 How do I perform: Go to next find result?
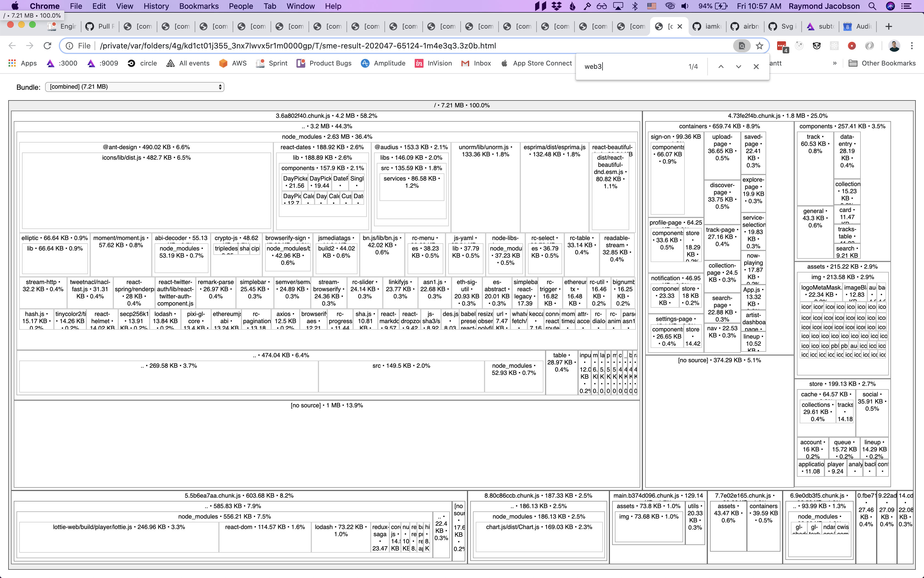click(738, 67)
